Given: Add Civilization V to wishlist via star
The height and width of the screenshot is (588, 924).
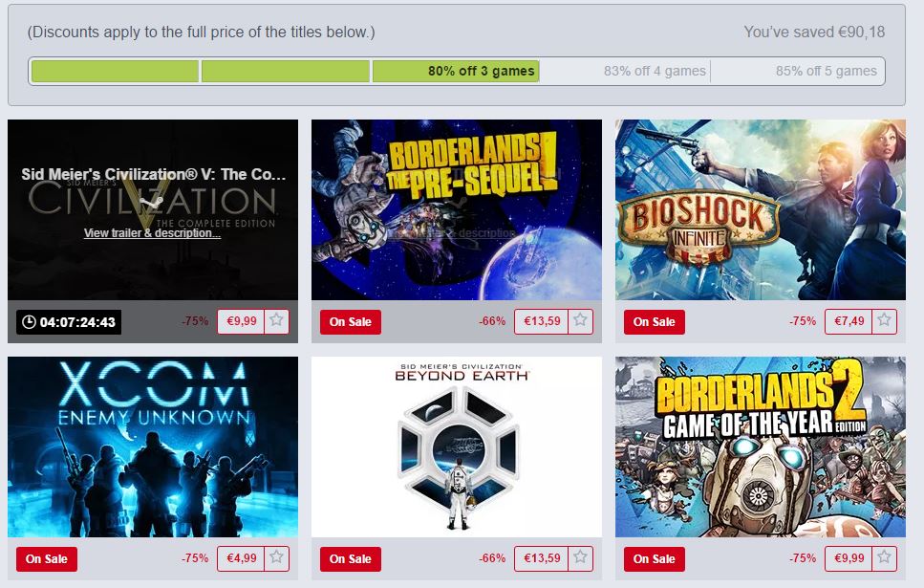Looking at the screenshot, I should click(x=276, y=321).
